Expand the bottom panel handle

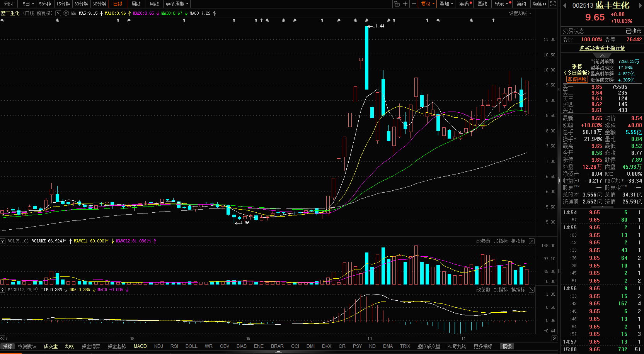point(278,352)
